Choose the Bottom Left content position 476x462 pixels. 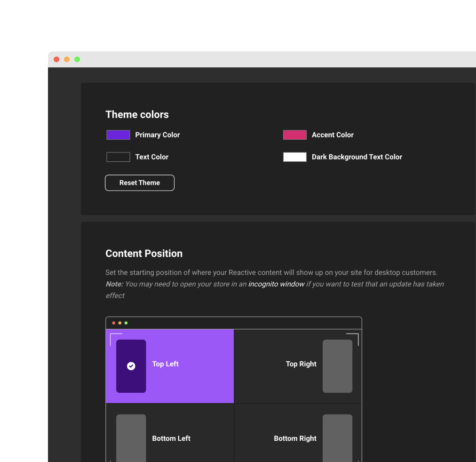[x=170, y=433]
